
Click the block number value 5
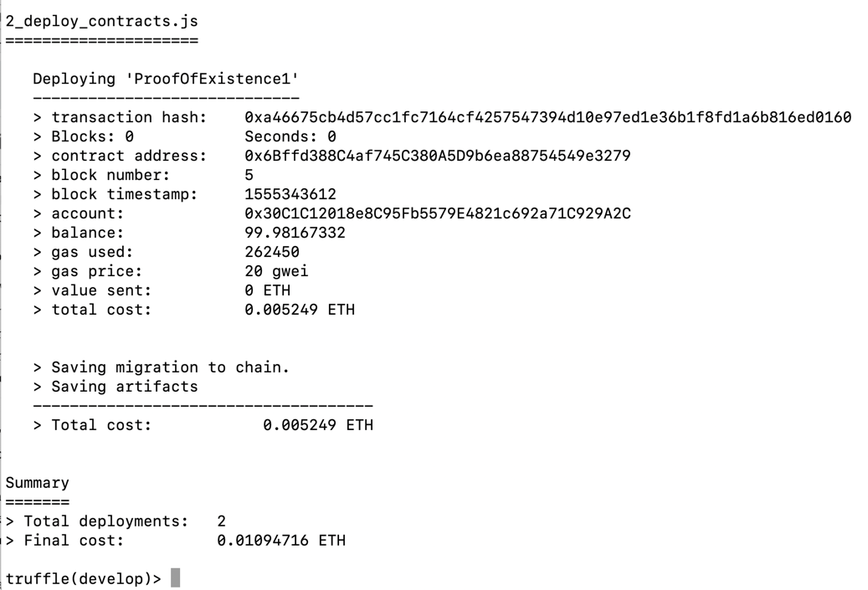pyautogui.click(x=249, y=175)
